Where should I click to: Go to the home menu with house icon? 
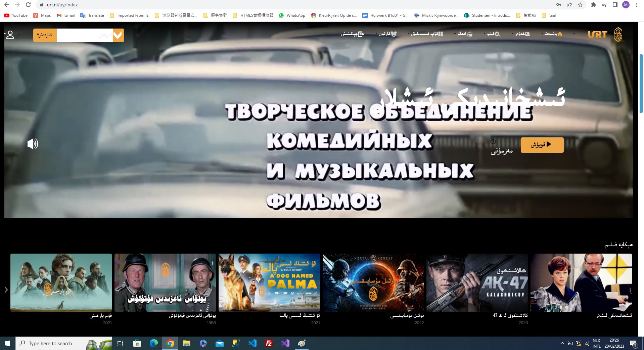pos(553,34)
